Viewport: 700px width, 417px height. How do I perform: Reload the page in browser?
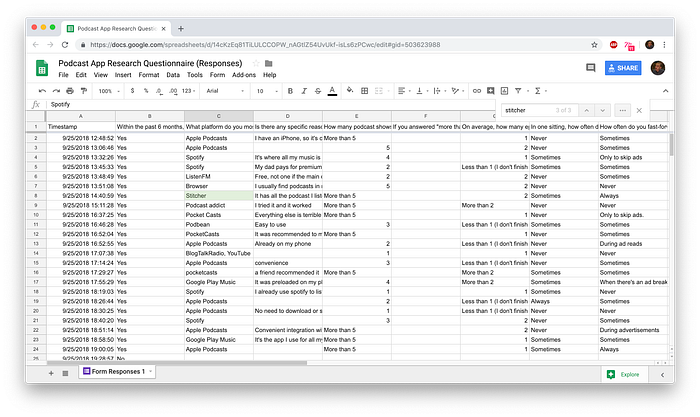(65, 45)
